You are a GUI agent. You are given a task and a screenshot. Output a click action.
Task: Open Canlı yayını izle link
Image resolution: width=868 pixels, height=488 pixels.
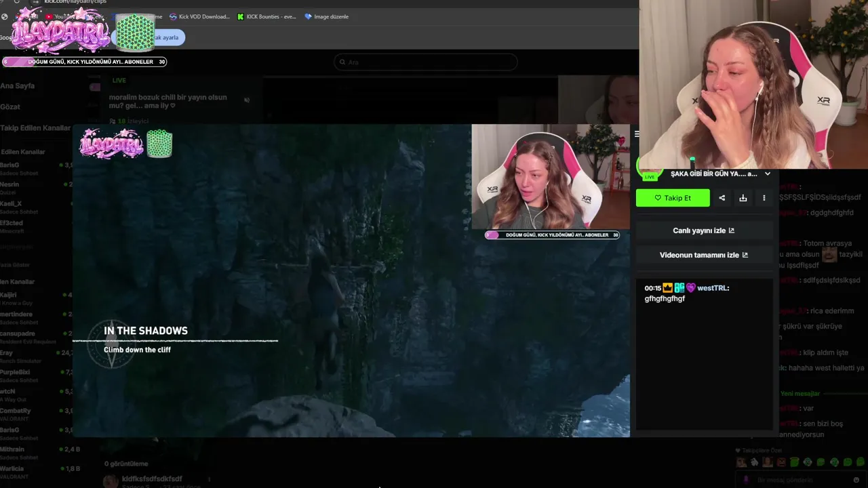(x=703, y=230)
